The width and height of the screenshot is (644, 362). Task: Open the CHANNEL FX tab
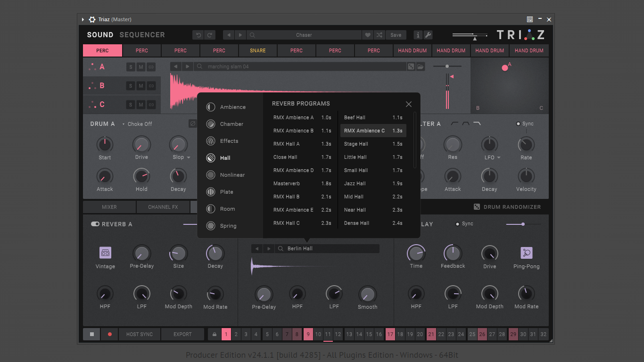[x=163, y=207]
